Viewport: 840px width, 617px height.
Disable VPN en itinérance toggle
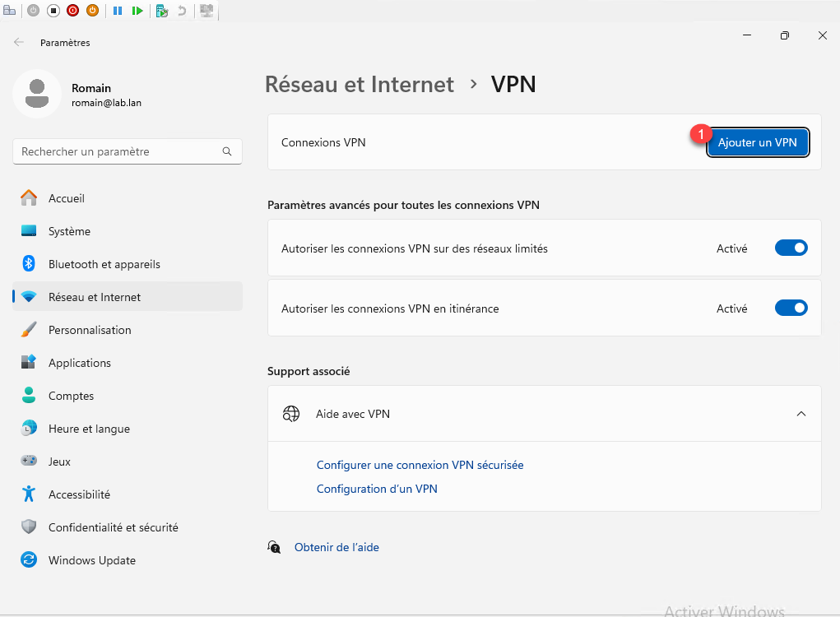click(791, 308)
